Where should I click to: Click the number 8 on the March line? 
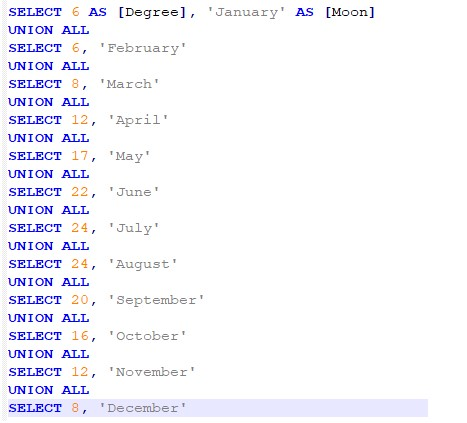75,84
